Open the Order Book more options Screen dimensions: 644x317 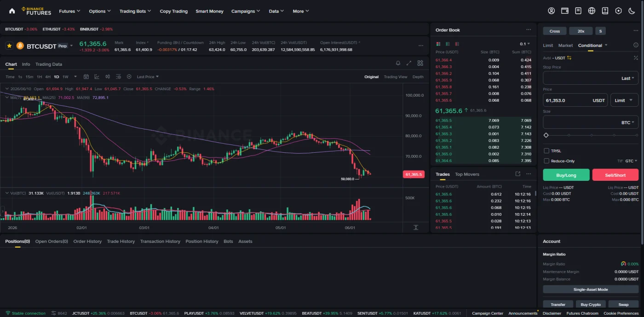pyautogui.click(x=529, y=30)
